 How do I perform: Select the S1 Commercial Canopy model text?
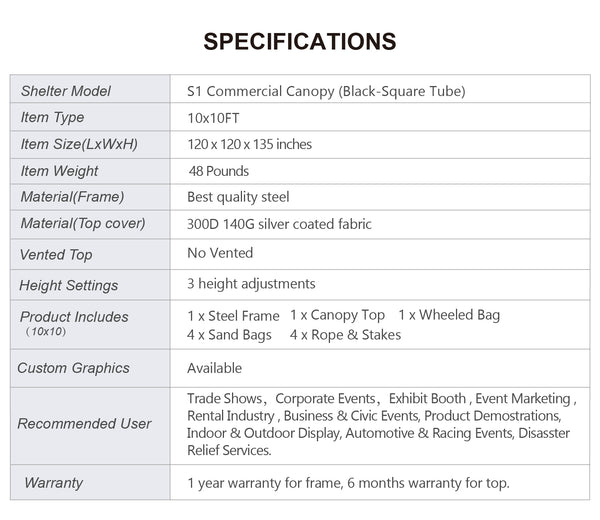click(326, 91)
